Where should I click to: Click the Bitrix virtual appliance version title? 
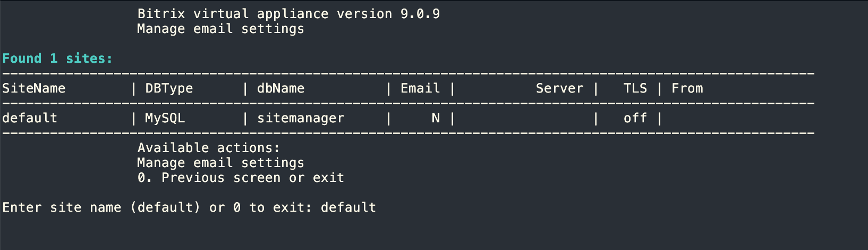(x=288, y=14)
